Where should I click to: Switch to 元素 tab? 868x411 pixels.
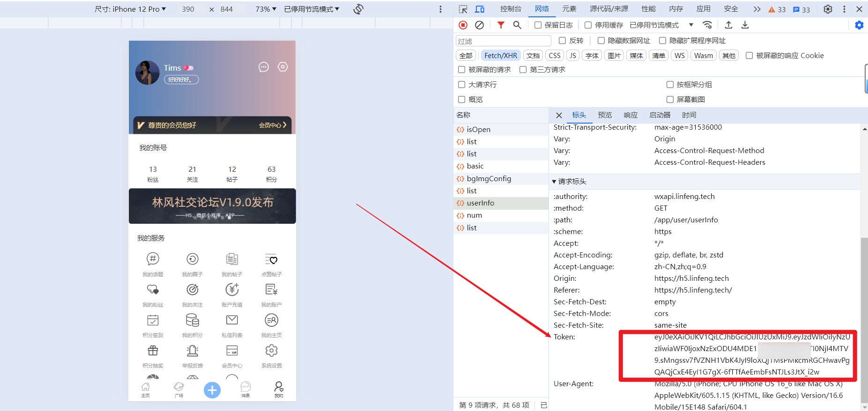[569, 9]
